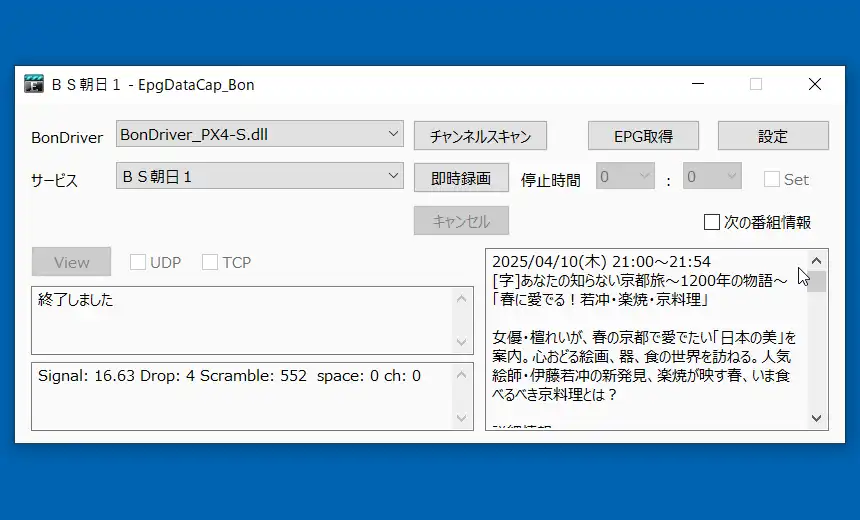
Task: Open settings with the 設定 button
Action: pyautogui.click(x=773, y=135)
